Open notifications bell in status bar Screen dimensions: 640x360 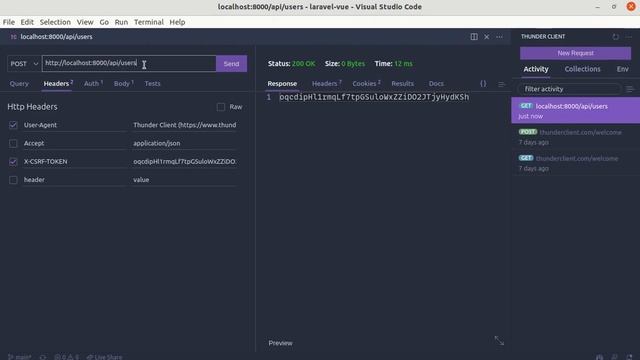[x=629, y=357]
